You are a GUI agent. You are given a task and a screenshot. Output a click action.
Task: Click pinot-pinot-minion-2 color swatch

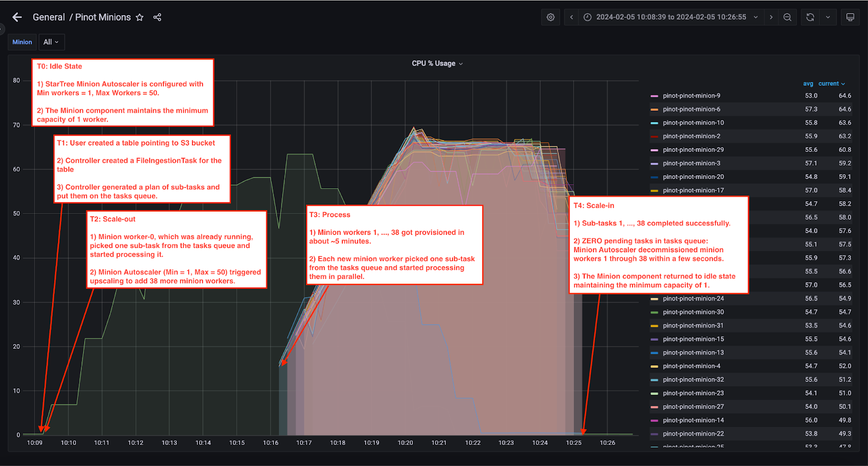coord(654,136)
